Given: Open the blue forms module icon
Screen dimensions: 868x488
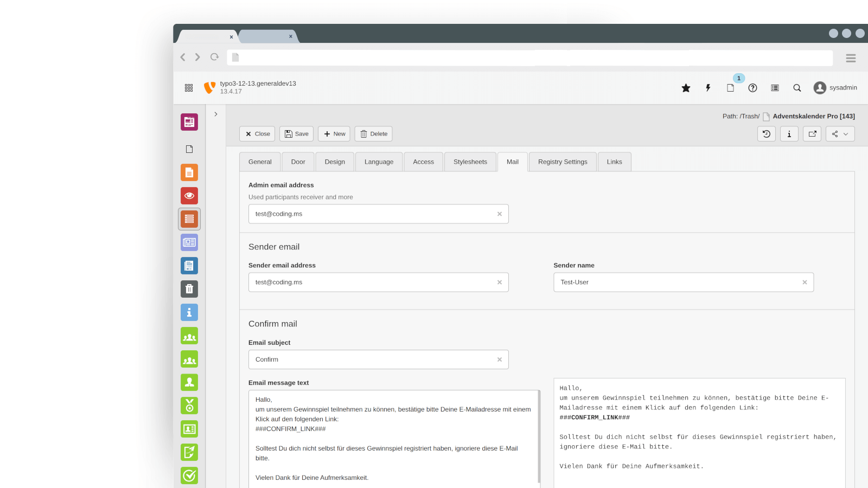Looking at the screenshot, I should tap(189, 266).
